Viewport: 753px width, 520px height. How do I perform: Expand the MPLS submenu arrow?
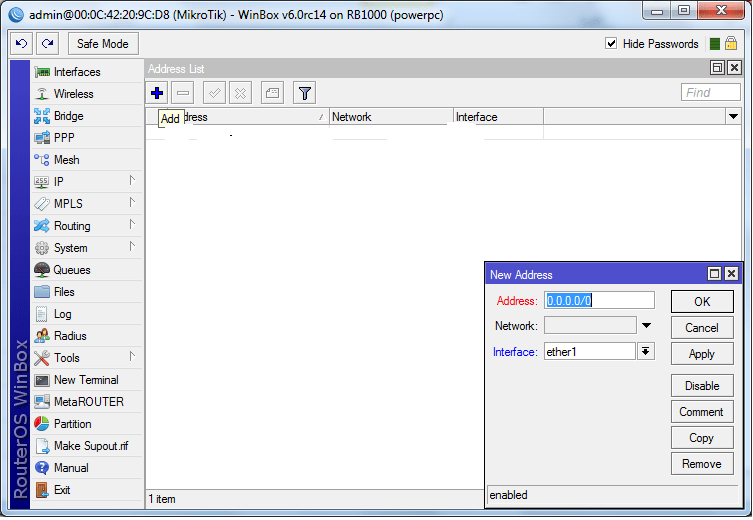132,203
